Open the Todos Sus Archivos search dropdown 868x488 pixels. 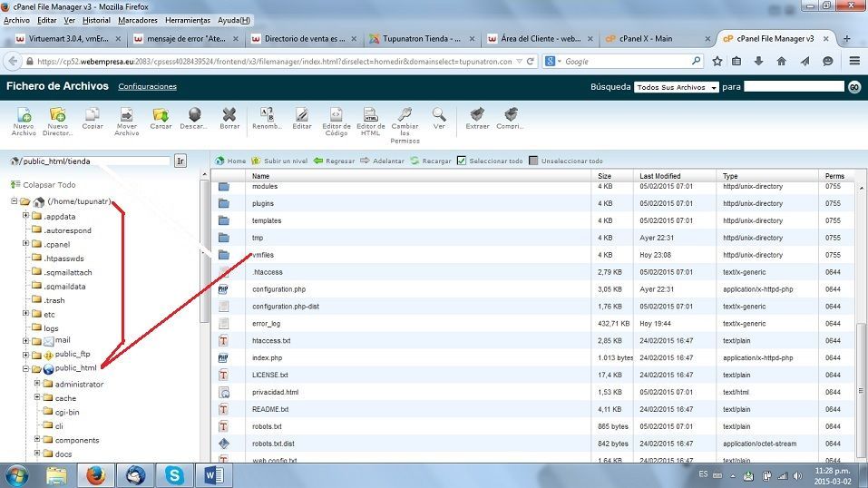coord(676,87)
